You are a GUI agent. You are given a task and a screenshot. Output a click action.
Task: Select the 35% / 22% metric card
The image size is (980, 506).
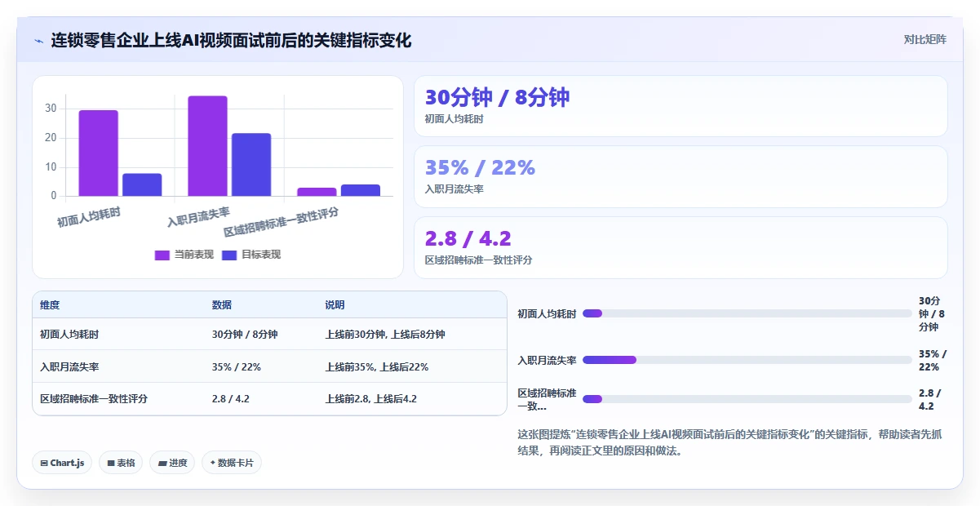[681, 176]
